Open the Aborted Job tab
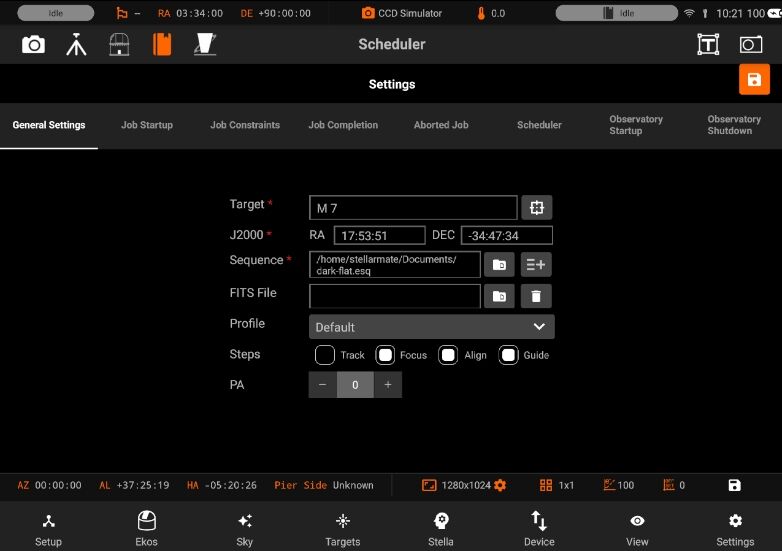This screenshot has width=782, height=551. [441, 125]
